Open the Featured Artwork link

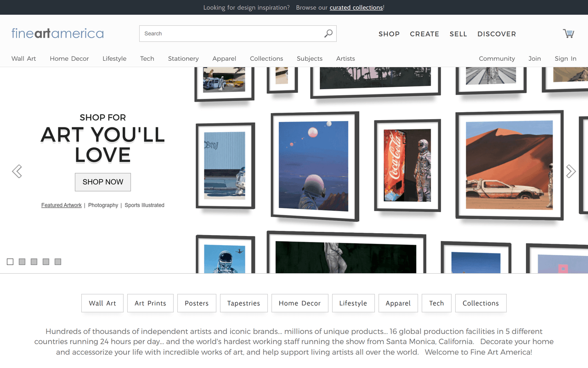[62, 205]
